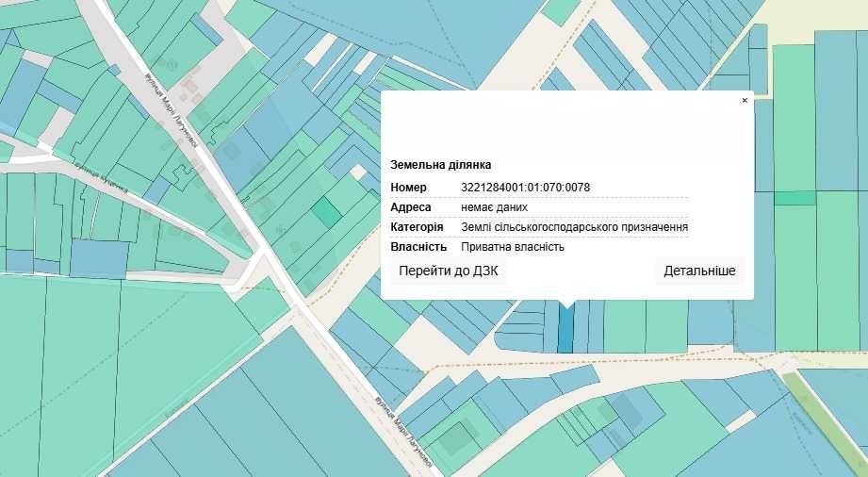Click the Приватна власність ownership value
Image resolution: width=868 pixels, height=477 pixels.
coord(513,247)
